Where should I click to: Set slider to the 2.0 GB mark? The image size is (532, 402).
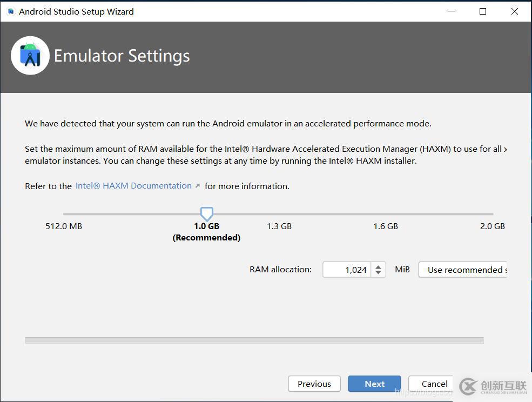tap(492, 214)
